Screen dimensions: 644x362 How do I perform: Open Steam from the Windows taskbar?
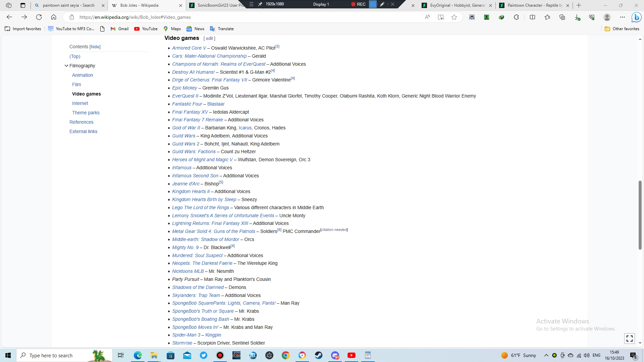pos(318,355)
